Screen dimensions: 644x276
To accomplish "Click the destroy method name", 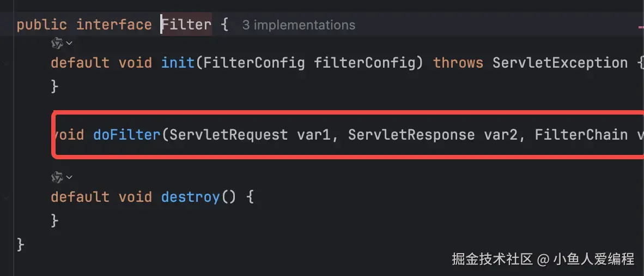I will point(191,197).
